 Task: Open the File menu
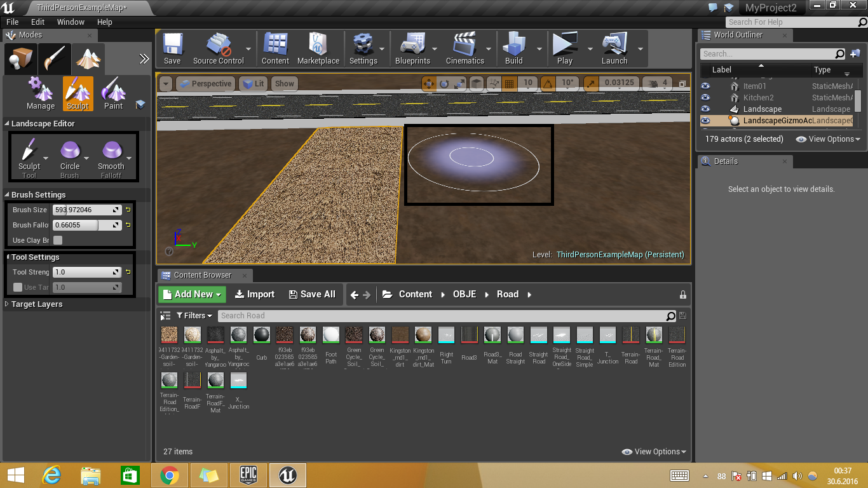13,22
